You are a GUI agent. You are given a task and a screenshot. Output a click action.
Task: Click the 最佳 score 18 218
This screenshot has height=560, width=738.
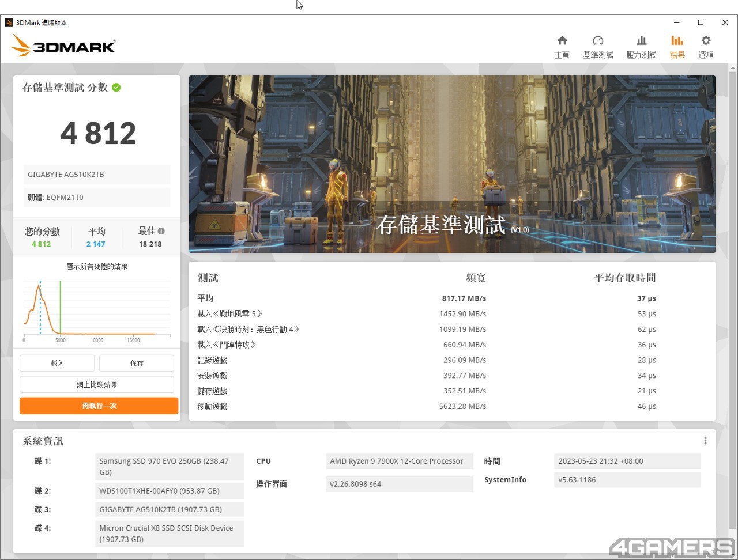150,244
